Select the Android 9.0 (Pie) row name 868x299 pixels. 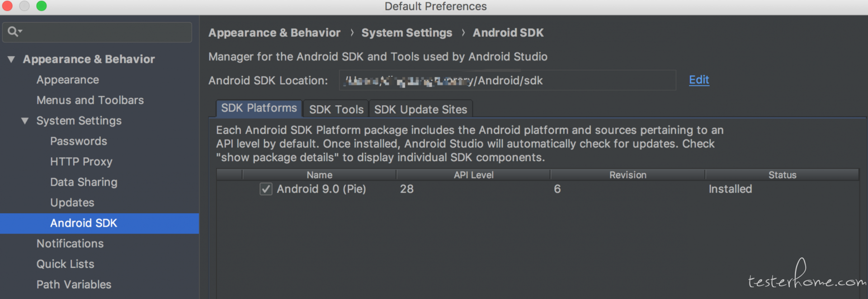(x=321, y=189)
